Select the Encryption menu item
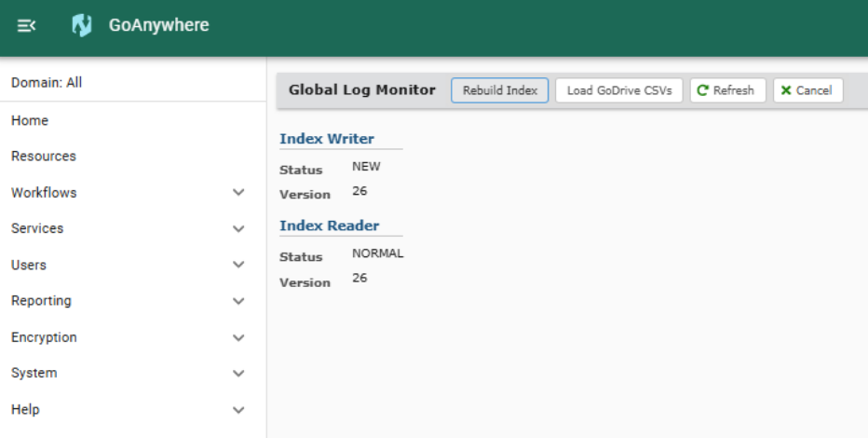The image size is (868, 438). (x=133, y=337)
